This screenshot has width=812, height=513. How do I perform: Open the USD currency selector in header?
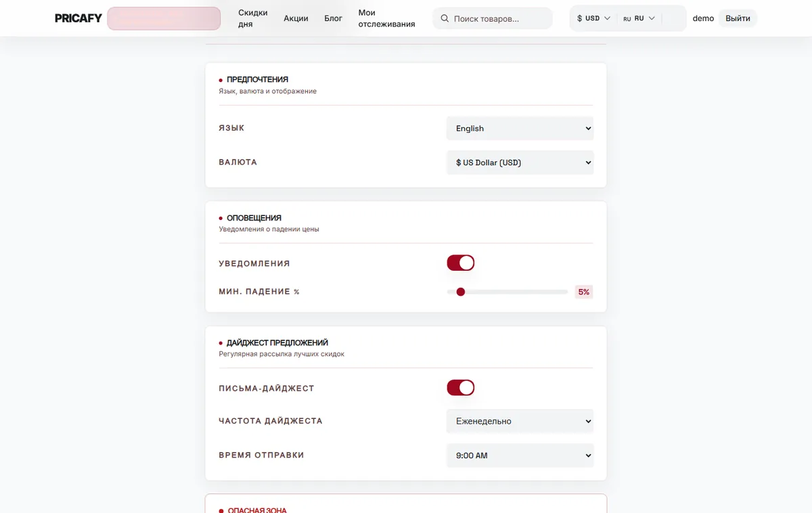[593, 18]
